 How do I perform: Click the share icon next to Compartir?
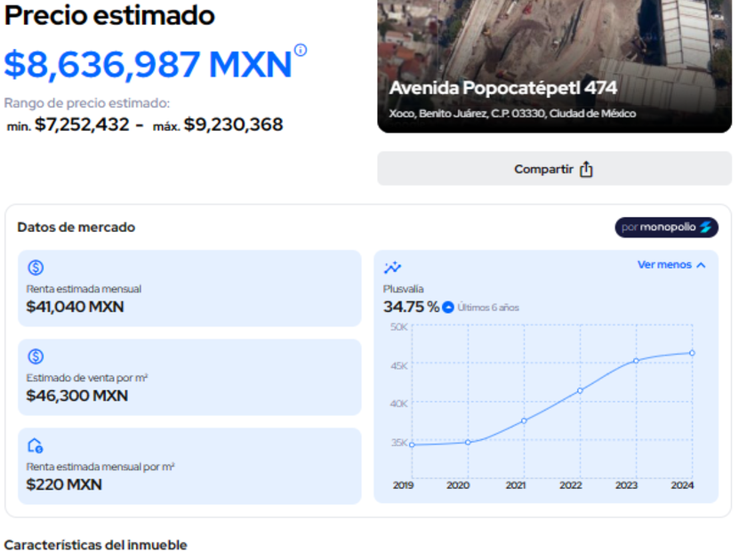tap(586, 170)
